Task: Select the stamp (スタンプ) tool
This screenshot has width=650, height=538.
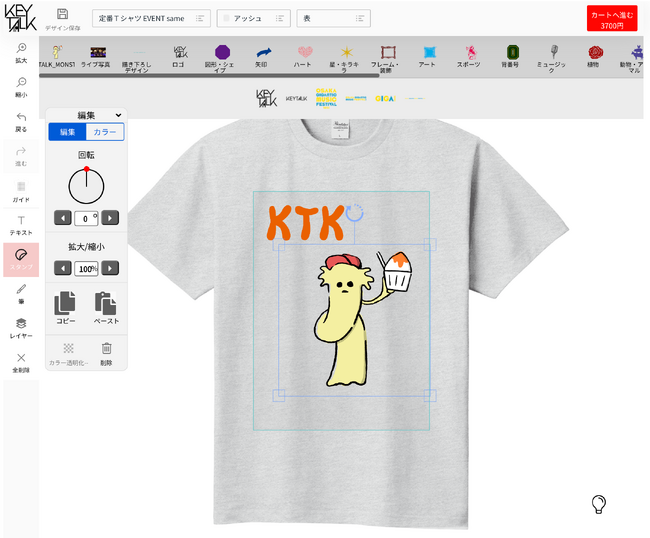Action: 21,260
